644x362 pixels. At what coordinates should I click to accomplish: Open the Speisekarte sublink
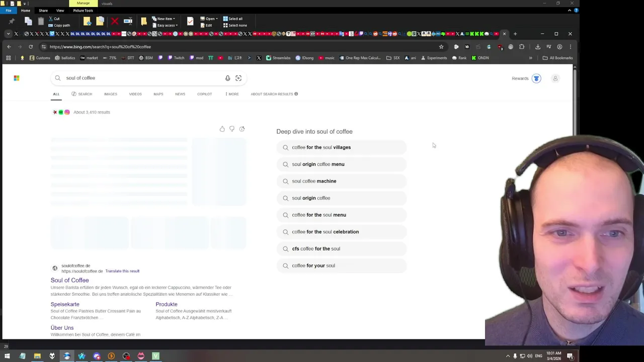click(x=65, y=304)
